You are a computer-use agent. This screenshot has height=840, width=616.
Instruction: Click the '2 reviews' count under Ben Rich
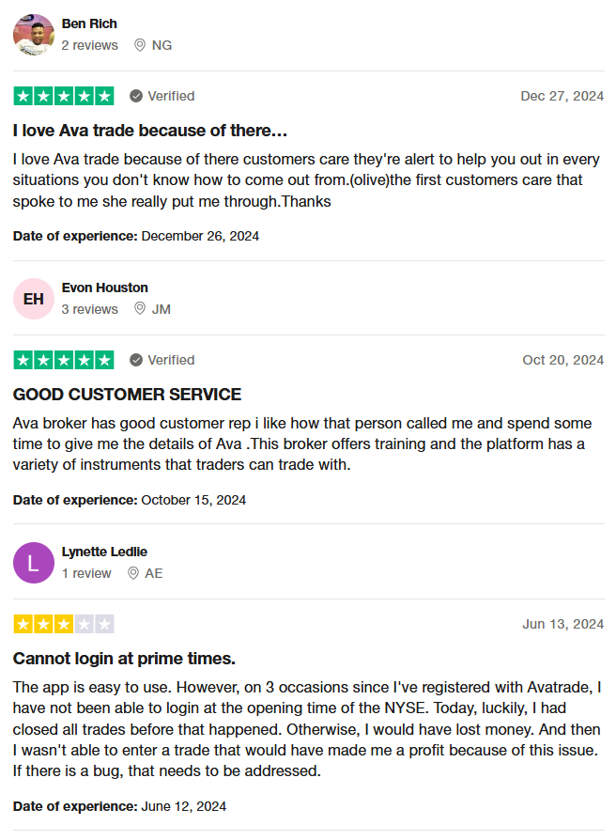tap(90, 45)
